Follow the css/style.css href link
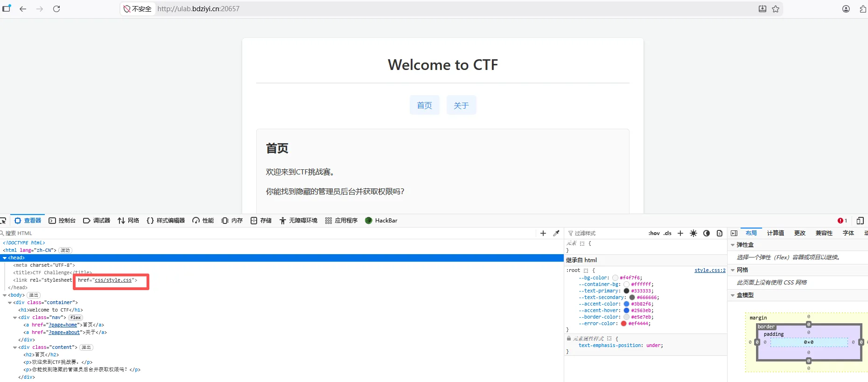Viewport: 868px width, 382px height. click(x=113, y=280)
